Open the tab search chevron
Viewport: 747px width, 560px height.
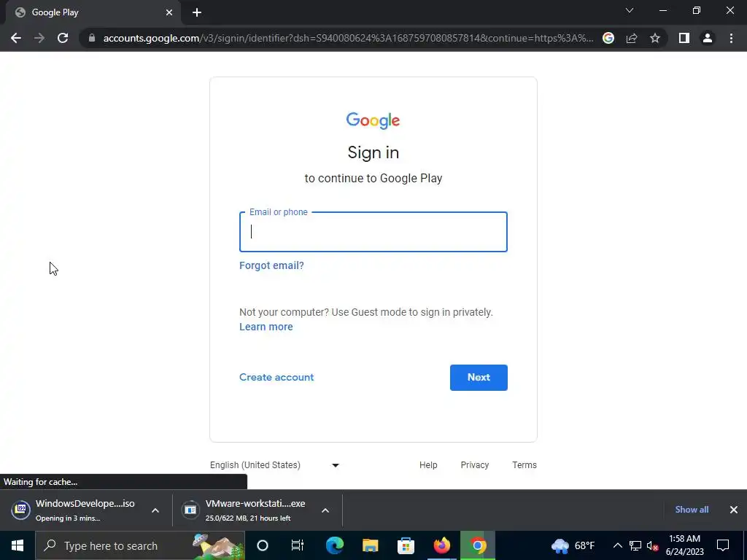pos(630,10)
